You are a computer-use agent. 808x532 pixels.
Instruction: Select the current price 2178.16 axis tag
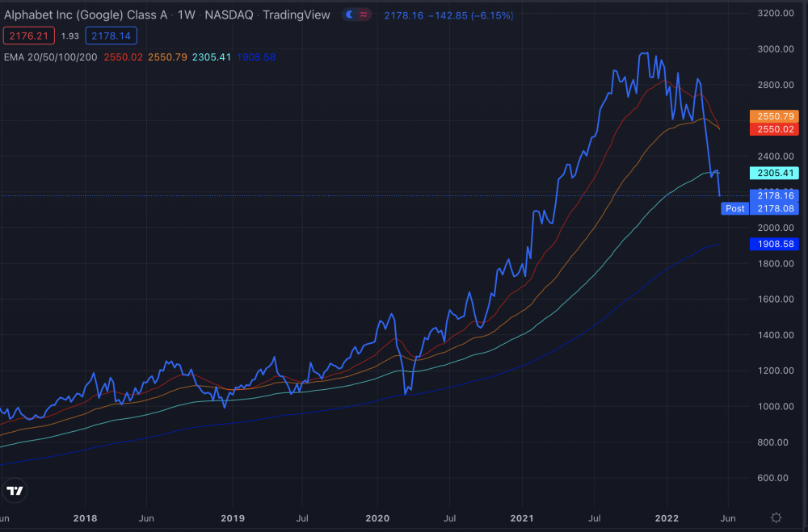point(774,195)
